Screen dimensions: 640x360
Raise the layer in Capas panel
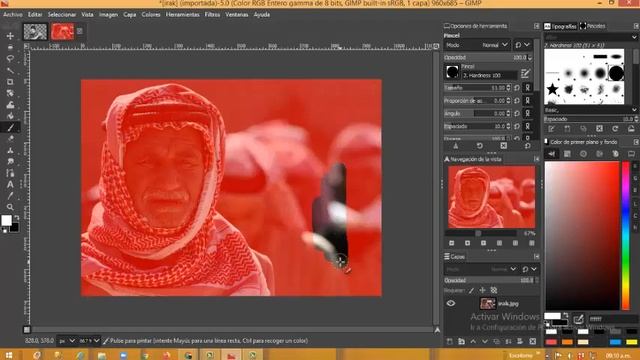coord(473,341)
